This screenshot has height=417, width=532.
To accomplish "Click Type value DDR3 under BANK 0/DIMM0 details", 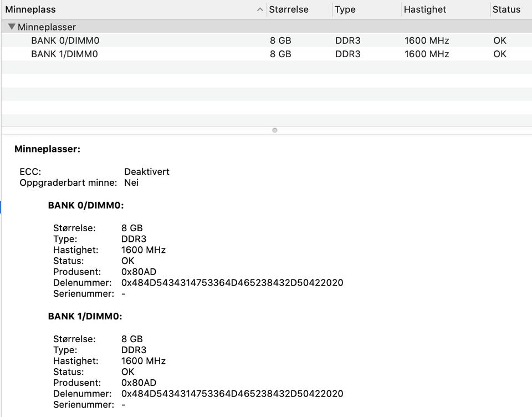I will (x=134, y=239).
